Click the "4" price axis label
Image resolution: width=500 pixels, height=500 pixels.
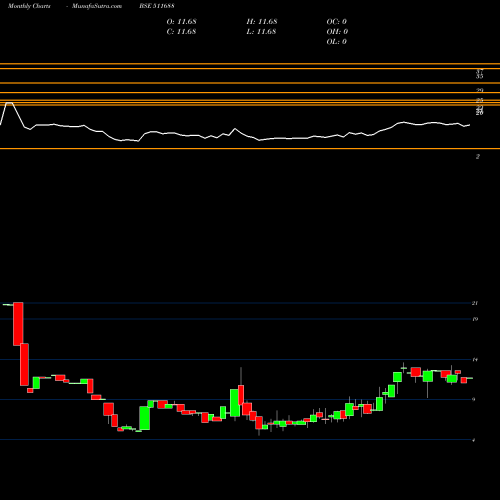pos(474,440)
